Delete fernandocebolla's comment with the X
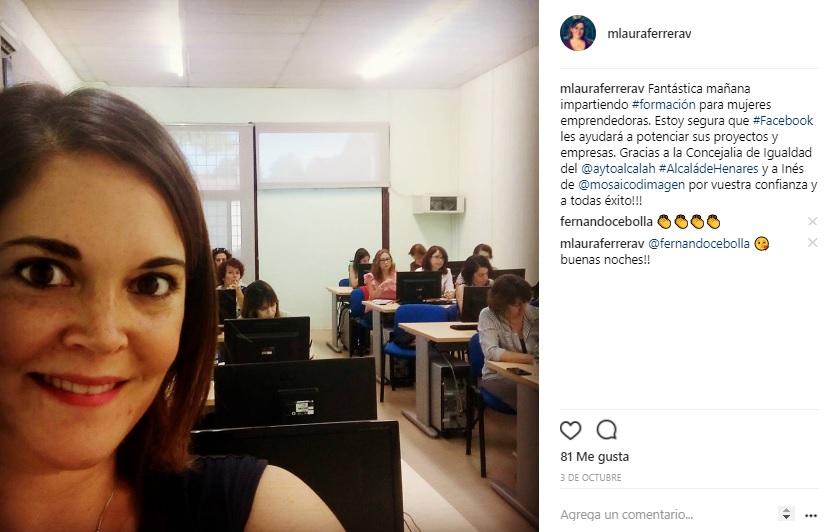836x532 pixels. pos(812,221)
